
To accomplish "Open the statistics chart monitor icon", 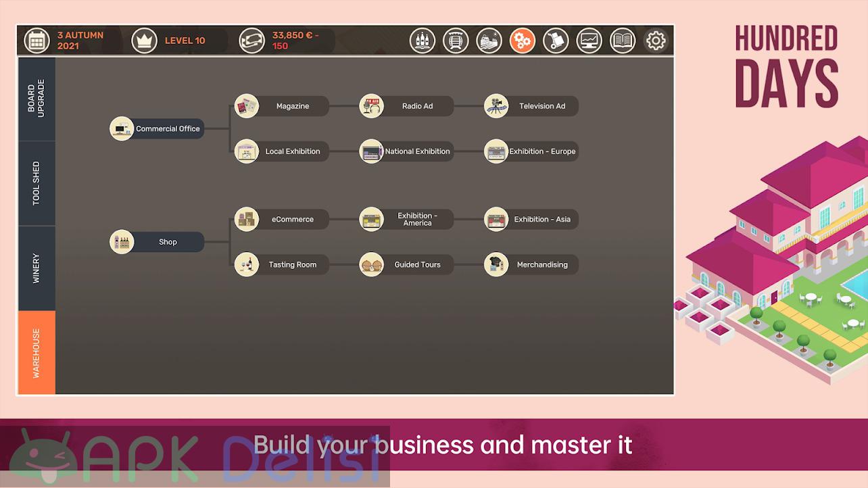I will 589,41.
